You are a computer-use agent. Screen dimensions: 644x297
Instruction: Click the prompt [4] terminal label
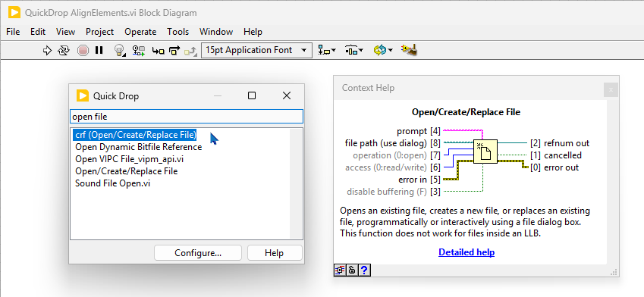[x=419, y=131]
